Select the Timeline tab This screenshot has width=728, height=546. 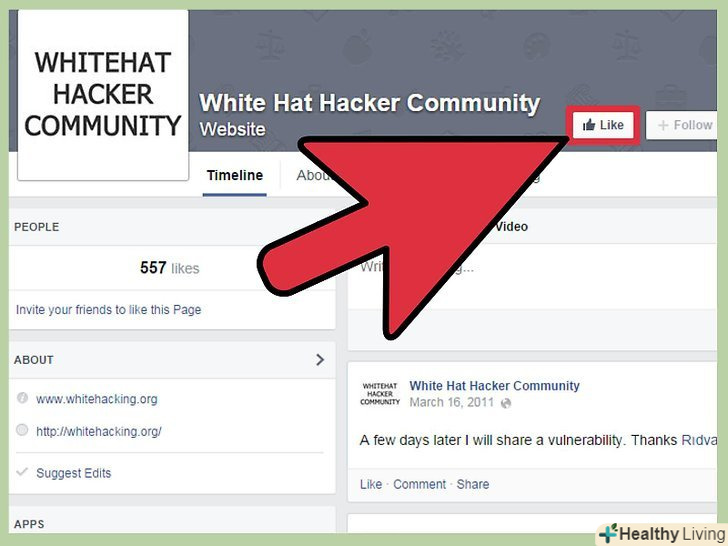[234, 176]
